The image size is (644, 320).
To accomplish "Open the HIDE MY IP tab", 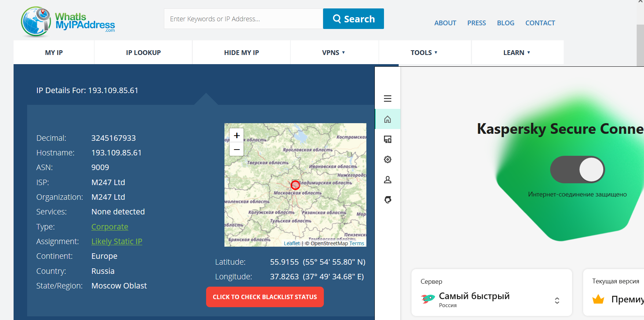I will [241, 52].
